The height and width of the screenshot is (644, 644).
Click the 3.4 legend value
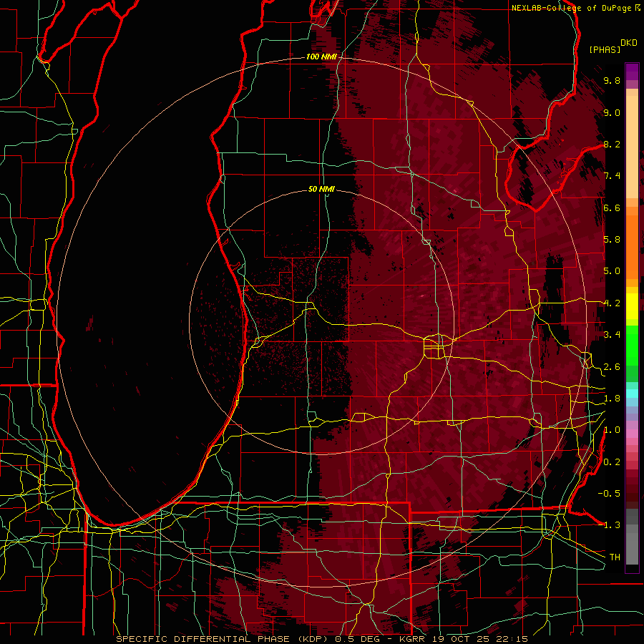tap(612, 335)
